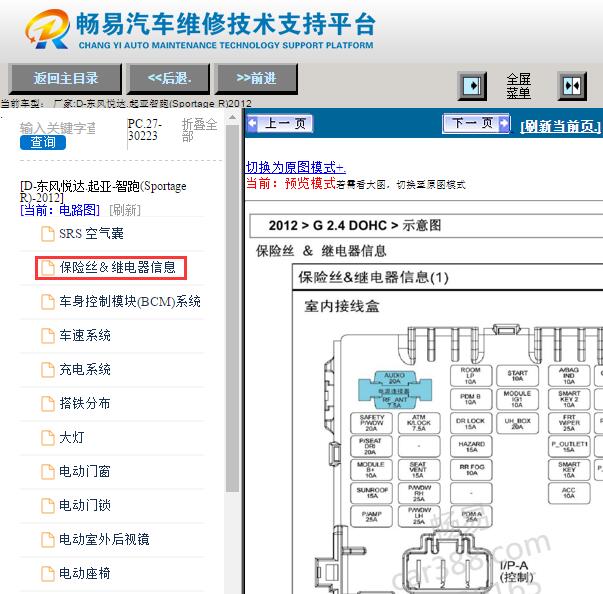Click the document icon beside 电动室外后视镜
603x594 pixels.
click(x=48, y=539)
